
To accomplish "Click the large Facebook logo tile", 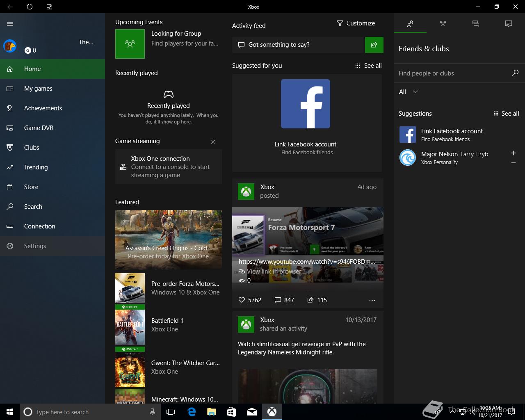I will pos(306,104).
